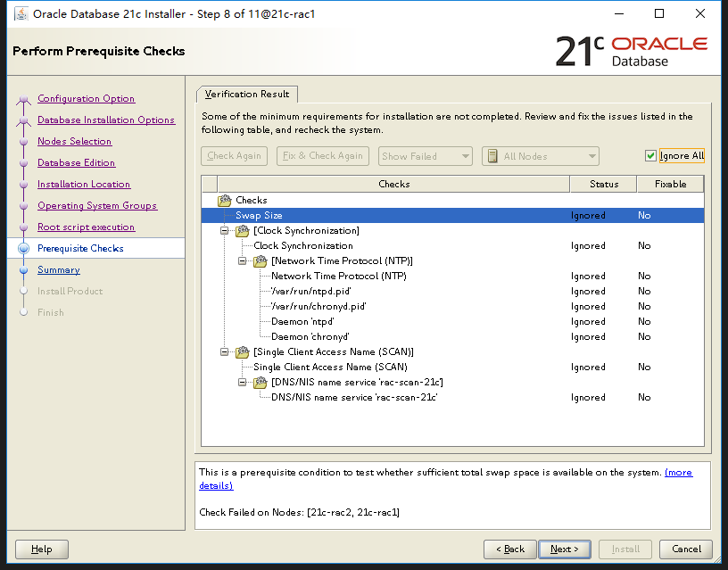Click the Next button
Screen dimensions: 728x570
tap(565, 549)
